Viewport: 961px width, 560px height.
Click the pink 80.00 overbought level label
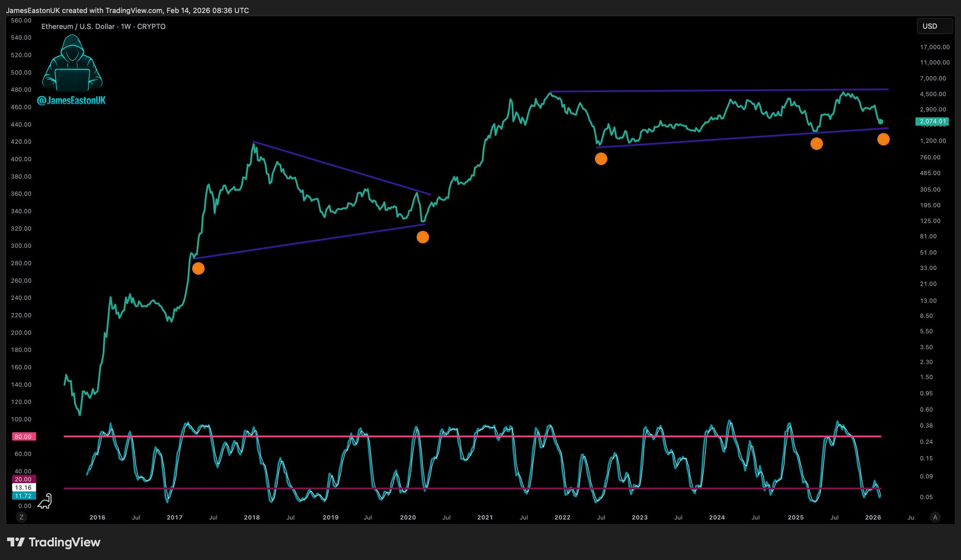click(23, 437)
